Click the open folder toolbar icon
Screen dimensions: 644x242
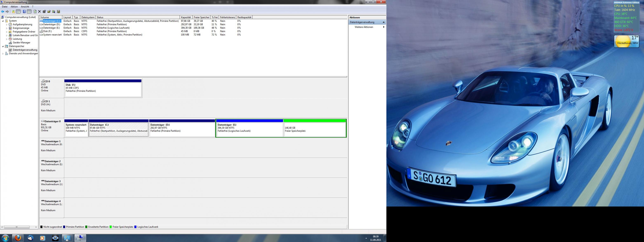[x=49, y=12]
